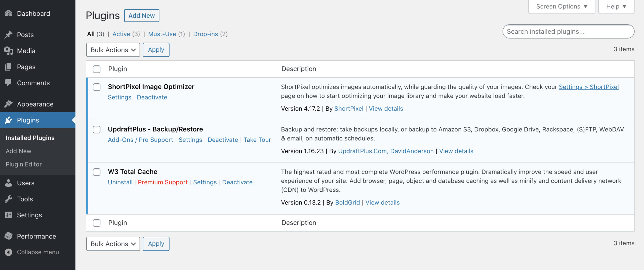This screenshot has width=644, height=270.
Task: Click the Users person icon
Action: 9,183
